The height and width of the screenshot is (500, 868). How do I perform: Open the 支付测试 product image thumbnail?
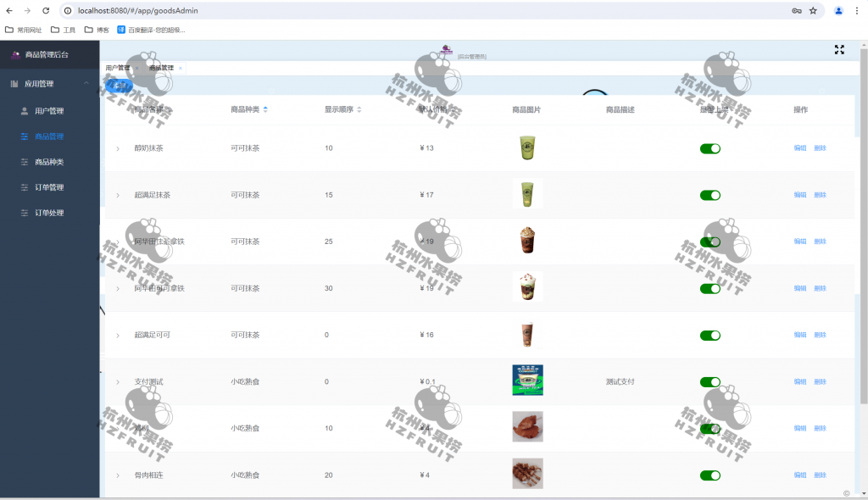point(527,381)
